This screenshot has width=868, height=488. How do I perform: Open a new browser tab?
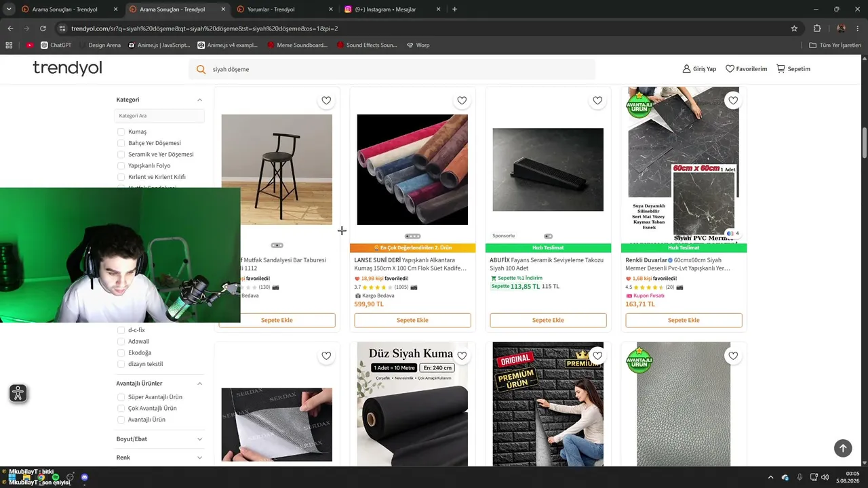coord(454,9)
